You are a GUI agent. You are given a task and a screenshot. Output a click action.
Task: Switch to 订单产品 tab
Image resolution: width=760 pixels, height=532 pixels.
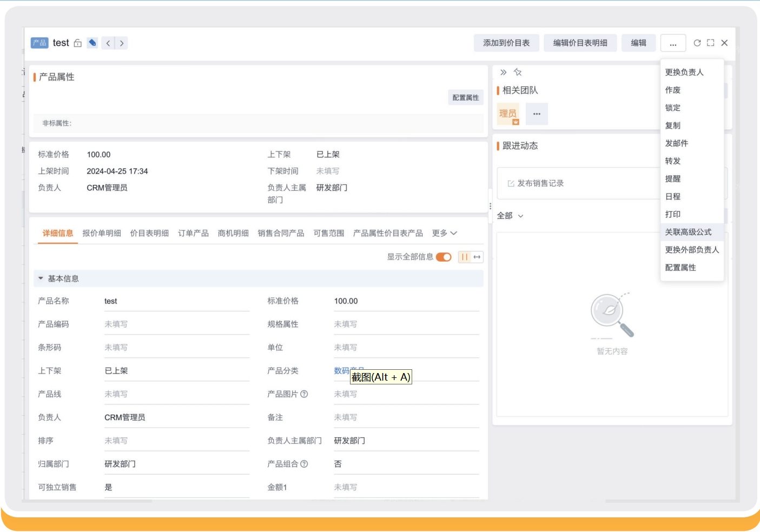[193, 233]
